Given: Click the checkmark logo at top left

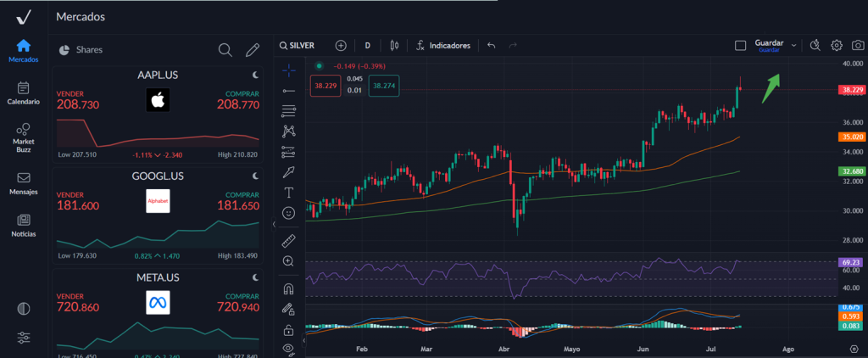Looking at the screenshot, I should [23, 18].
